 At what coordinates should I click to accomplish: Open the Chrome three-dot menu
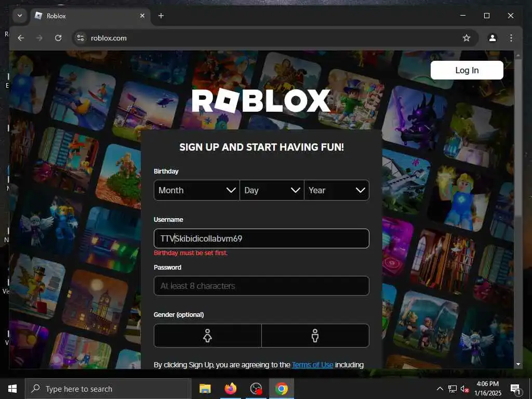pyautogui.click(x=511, y=38)
